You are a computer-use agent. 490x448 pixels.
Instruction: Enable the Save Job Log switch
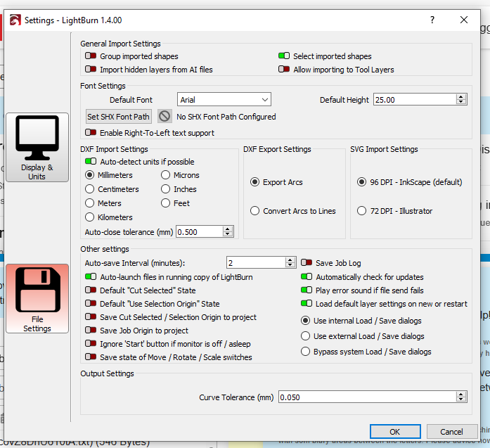coord(307,262)
